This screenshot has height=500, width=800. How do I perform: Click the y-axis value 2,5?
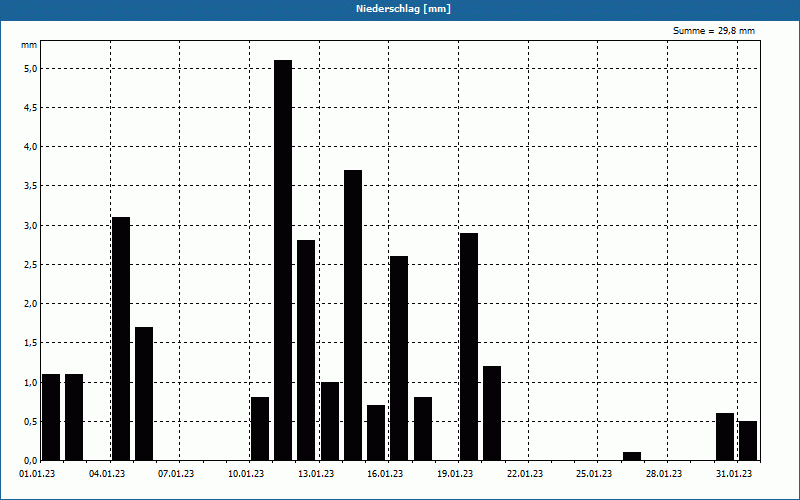(x=30, y=264)
